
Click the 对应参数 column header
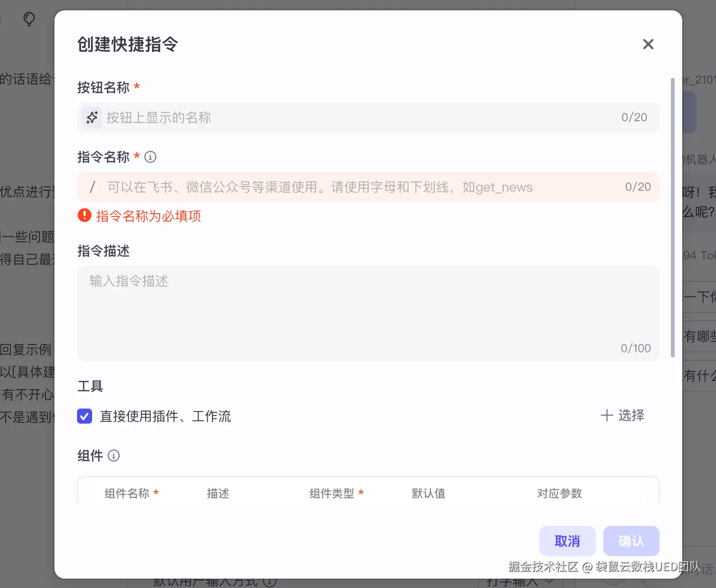pos(560,494)
